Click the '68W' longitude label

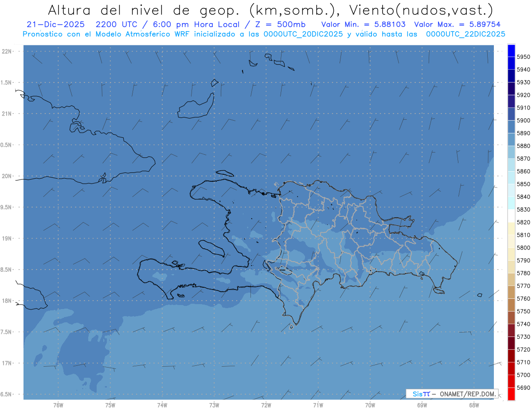(x=474, y=405)
